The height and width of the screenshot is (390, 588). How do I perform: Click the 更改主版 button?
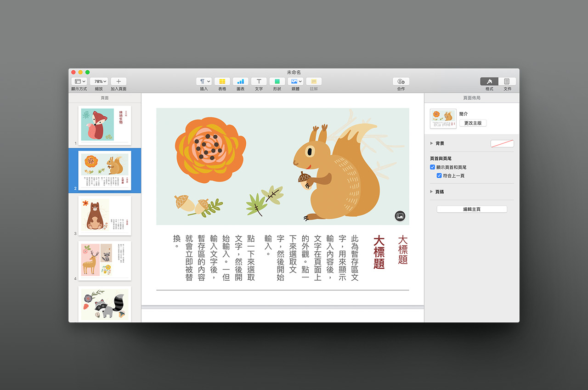[x=473, y=123]
